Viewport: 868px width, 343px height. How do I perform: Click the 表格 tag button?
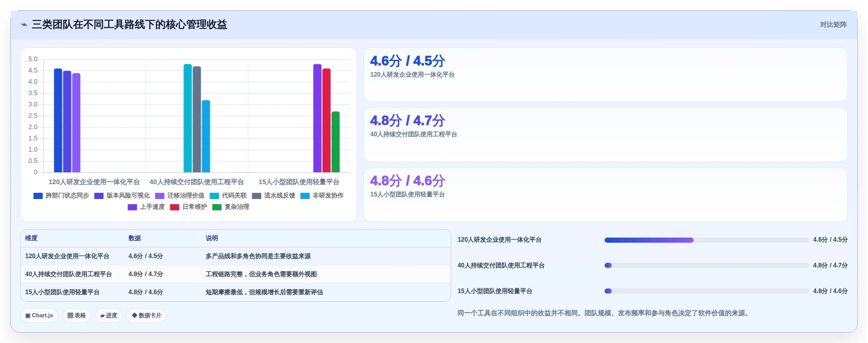coord(77,315)
